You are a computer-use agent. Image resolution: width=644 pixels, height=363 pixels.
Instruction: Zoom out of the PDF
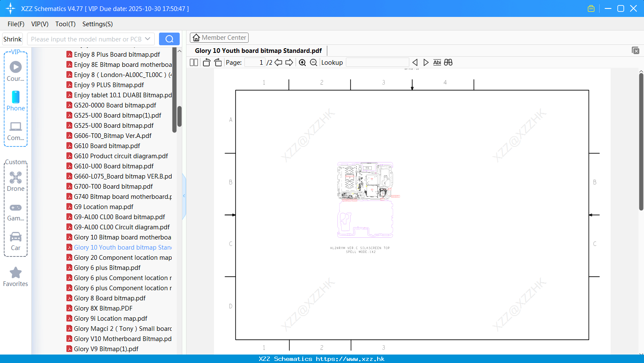coord(313,62)
